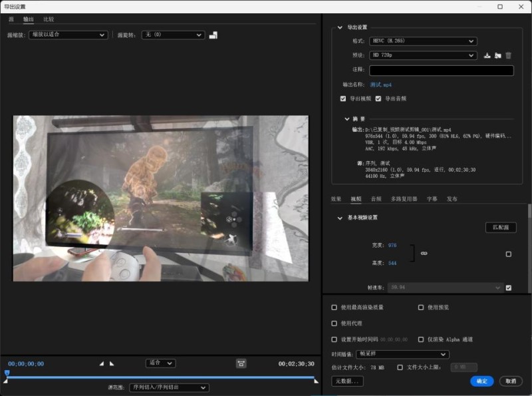Click the width value 976

392,245
